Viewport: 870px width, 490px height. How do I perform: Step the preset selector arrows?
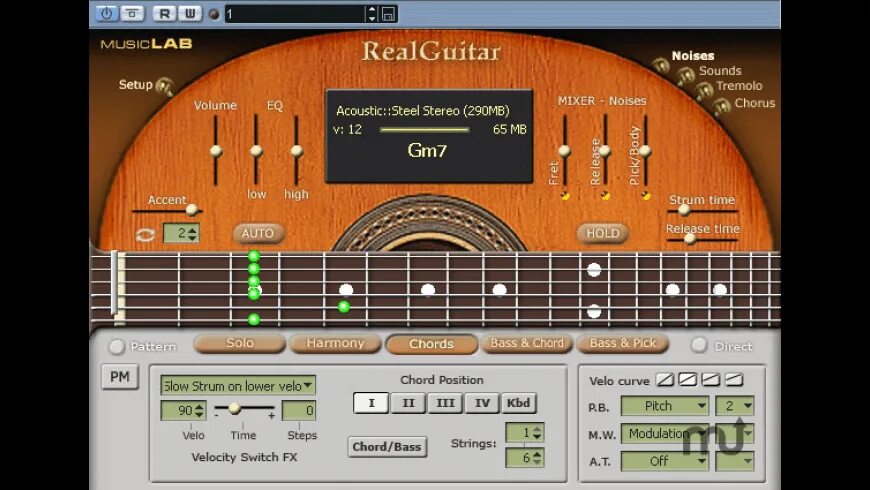(x=372, y=14)
